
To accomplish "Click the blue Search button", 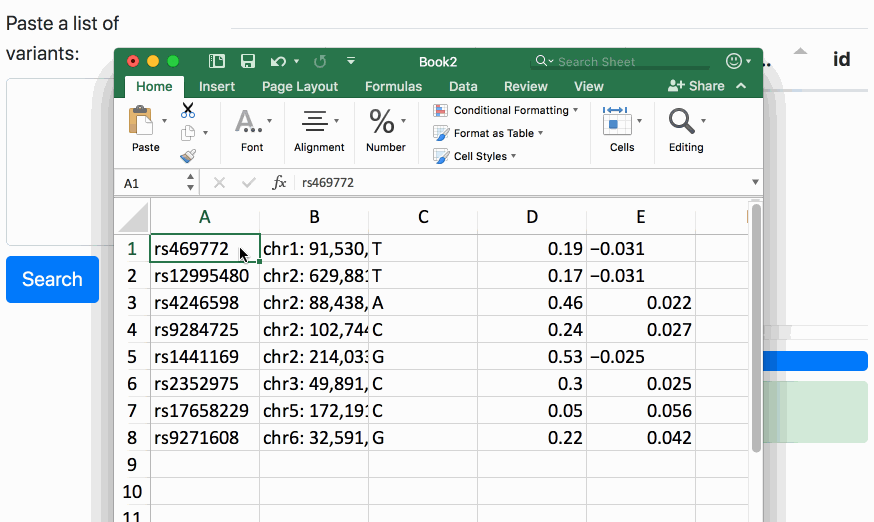I will click(x=52, y=279).
